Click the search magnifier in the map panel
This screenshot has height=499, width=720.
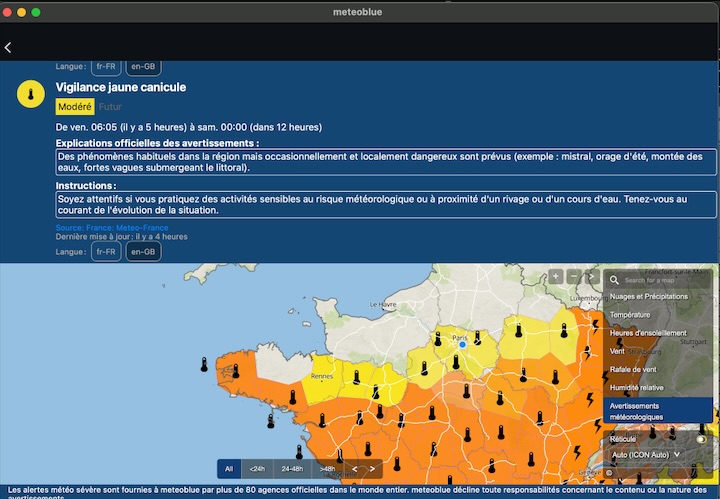tap(616, 280)
